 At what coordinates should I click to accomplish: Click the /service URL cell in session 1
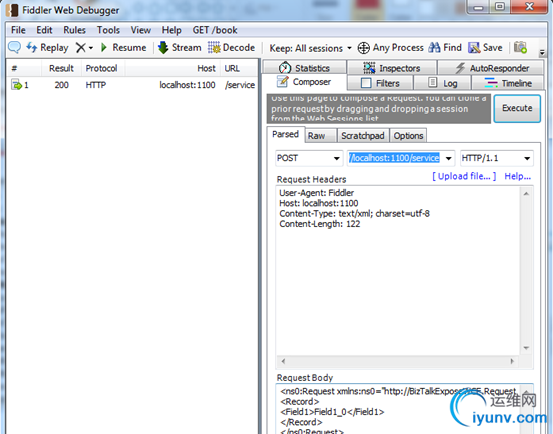coord(240,85)
